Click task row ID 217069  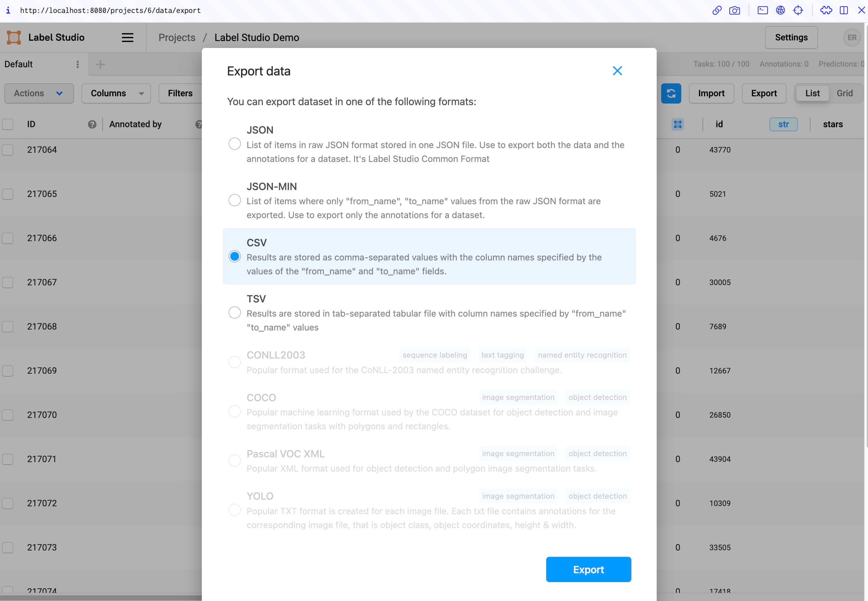[42, 371]
